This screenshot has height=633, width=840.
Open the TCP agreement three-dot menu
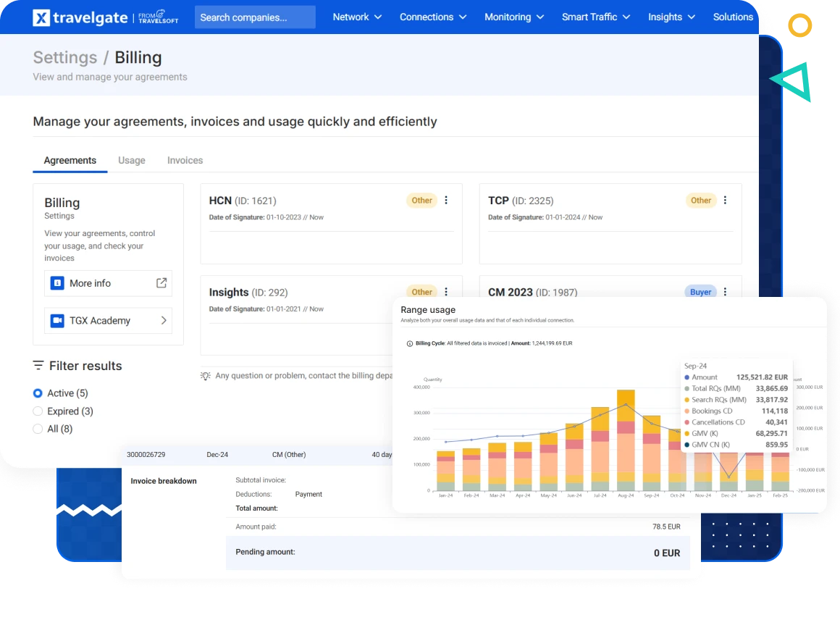726,200
